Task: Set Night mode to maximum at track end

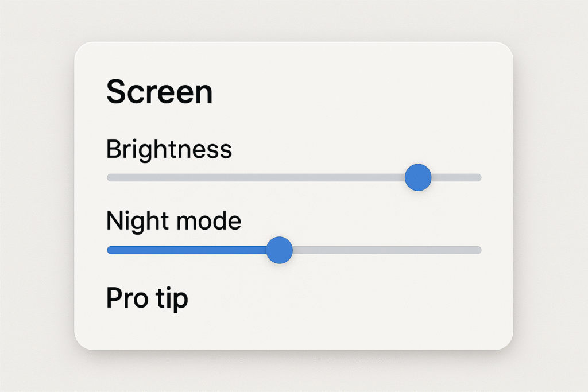Action: (479, 250)
